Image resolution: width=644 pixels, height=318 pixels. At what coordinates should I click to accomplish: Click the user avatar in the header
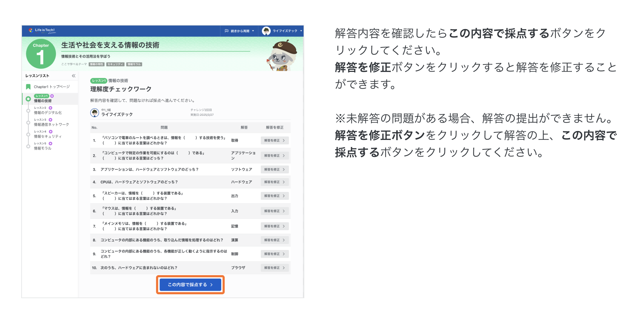pyautogui.click(x=266, y=31)
